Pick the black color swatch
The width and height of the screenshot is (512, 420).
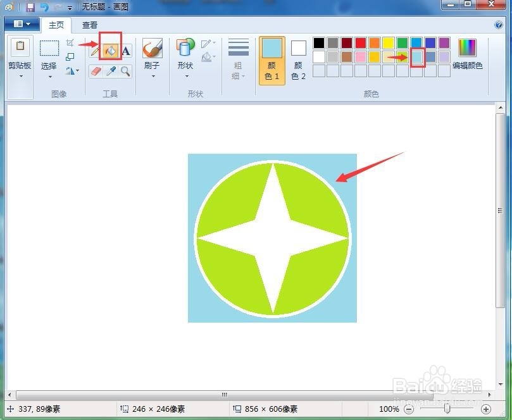[319, 43]
